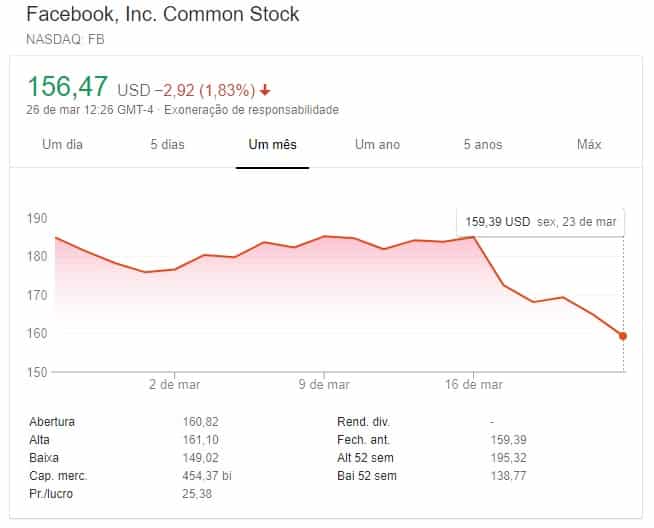Click the "NASDAQ: FB" ticker text
The image size is (654, 528).
click(65, 40)
